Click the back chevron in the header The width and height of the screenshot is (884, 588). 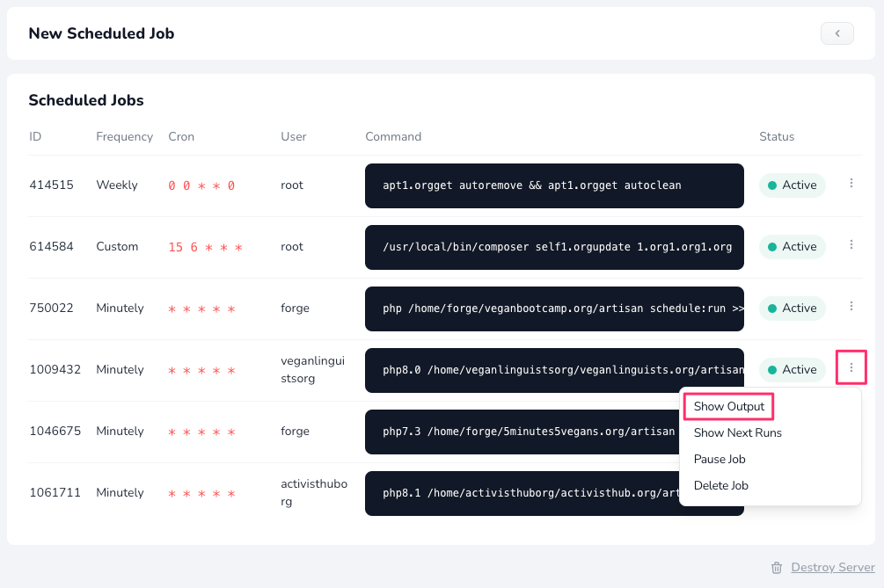point(836,33)
